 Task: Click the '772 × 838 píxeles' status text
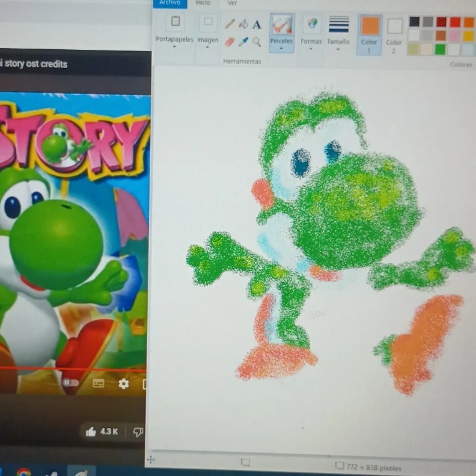click(x=374, y=467)
